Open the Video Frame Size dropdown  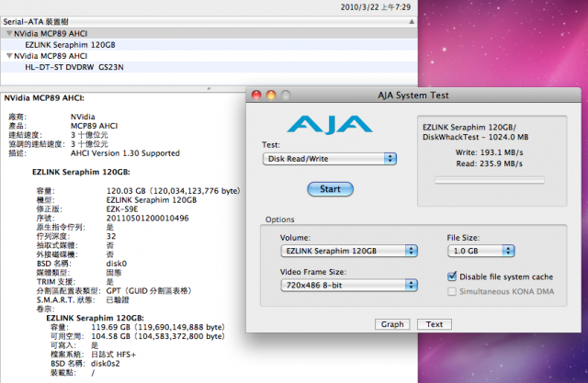tap(349, 286)
